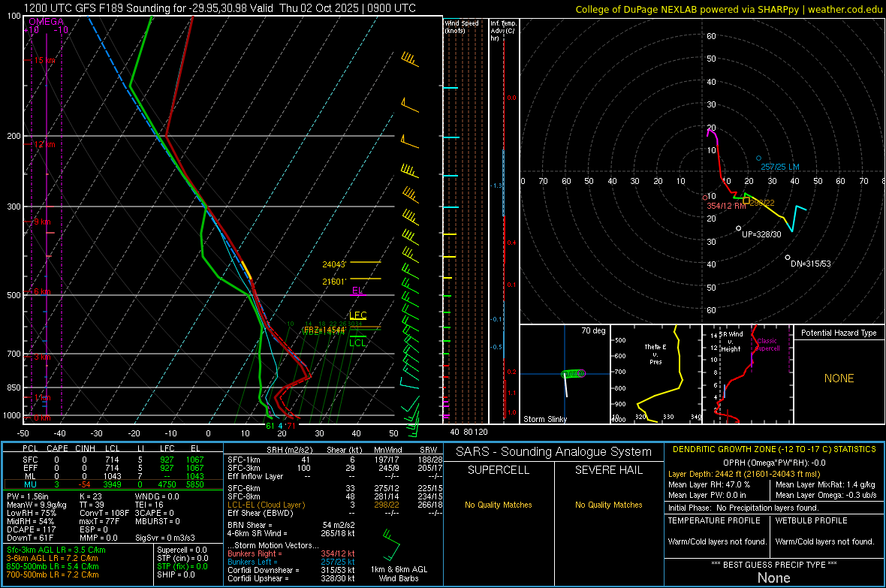
Task: Click the 700-500mb LR = 7.2 C/km line
Action: click(53, 575)
